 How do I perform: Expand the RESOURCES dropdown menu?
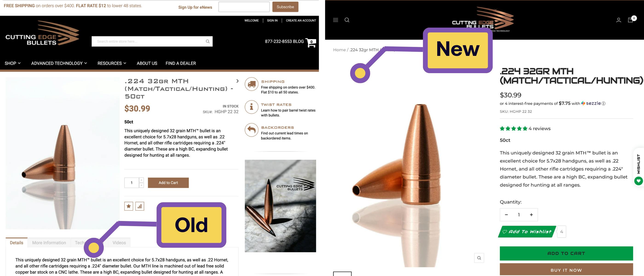(112, 63)
